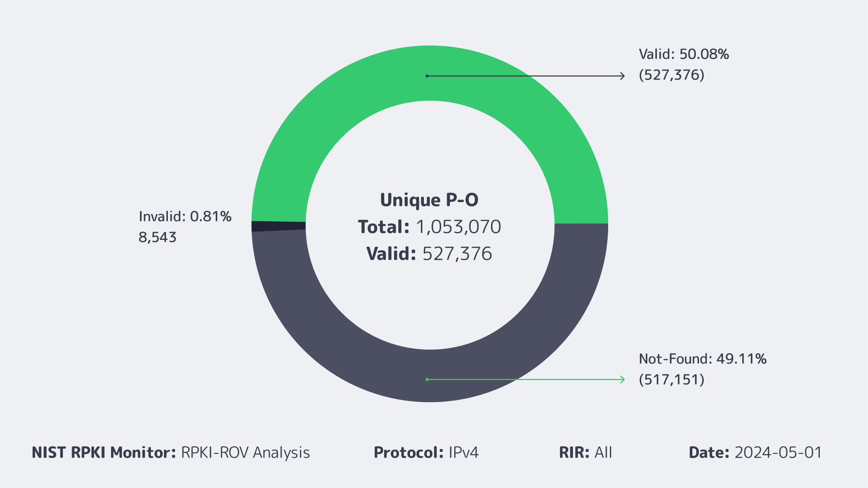
Task: Click the Valid arrow head
Action: (622, 76)
